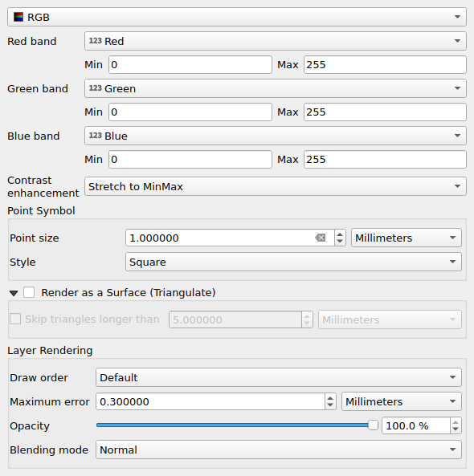Click the Red band Max input field
The image size is (474, 476).
click(x=385, y=65)
